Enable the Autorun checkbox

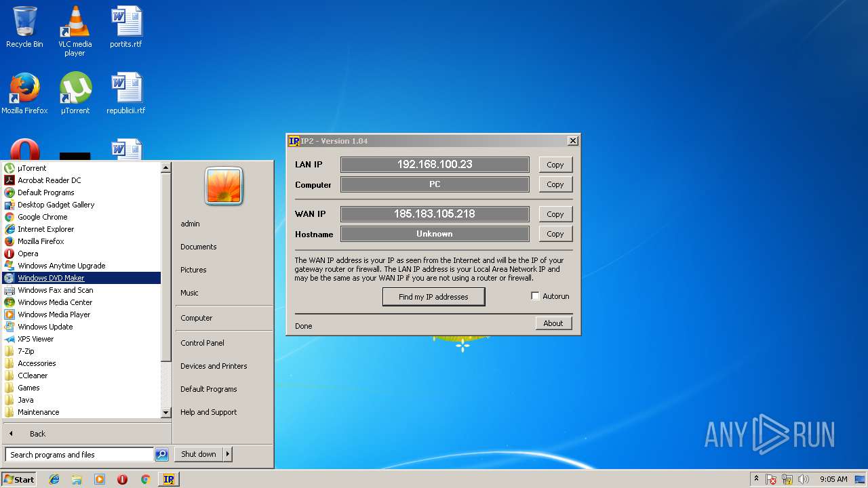click(x=535, y=296)
